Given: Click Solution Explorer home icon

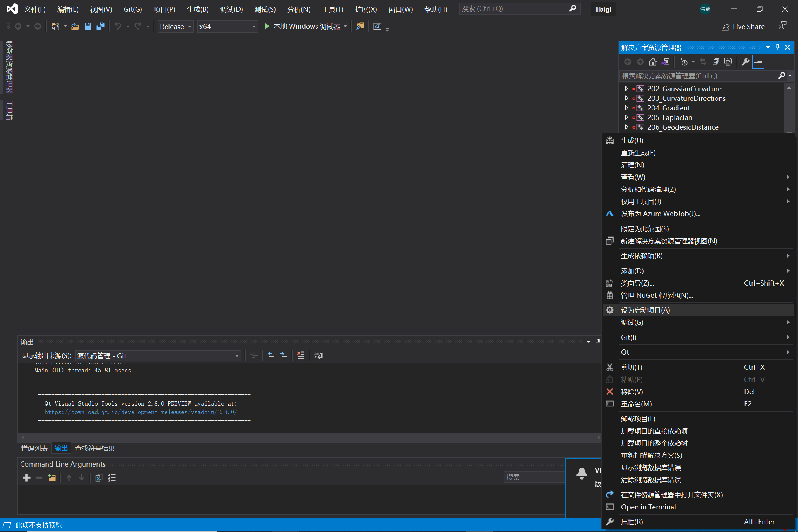Looking at the screenshot, I should click(x=653, y=62).
